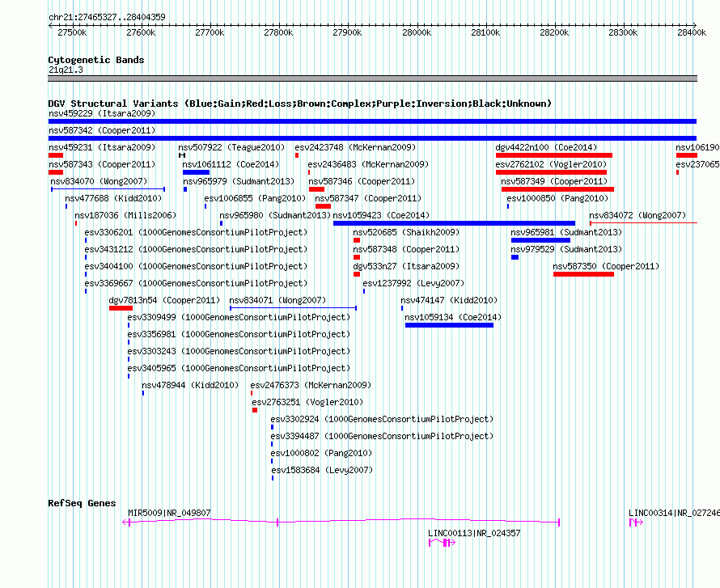Click the nsv1059134 (Coe2014) blue gain bar
Screen dimensions: 720x588
tap(449, 325)
